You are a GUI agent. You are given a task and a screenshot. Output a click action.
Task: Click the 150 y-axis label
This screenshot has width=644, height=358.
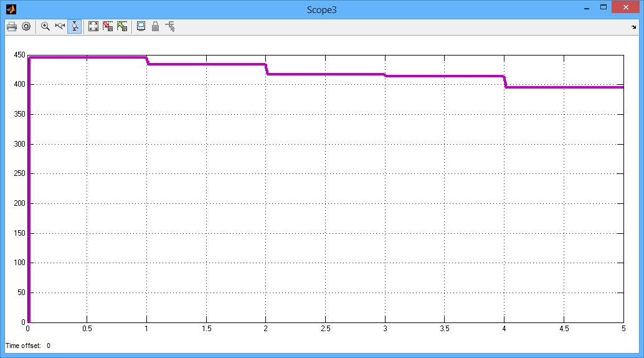19,233
